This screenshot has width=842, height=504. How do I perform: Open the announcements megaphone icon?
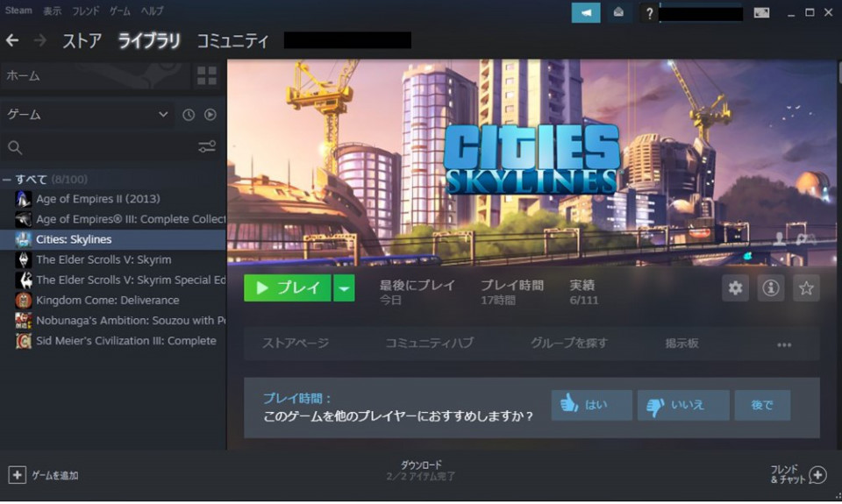coord(586,12)
